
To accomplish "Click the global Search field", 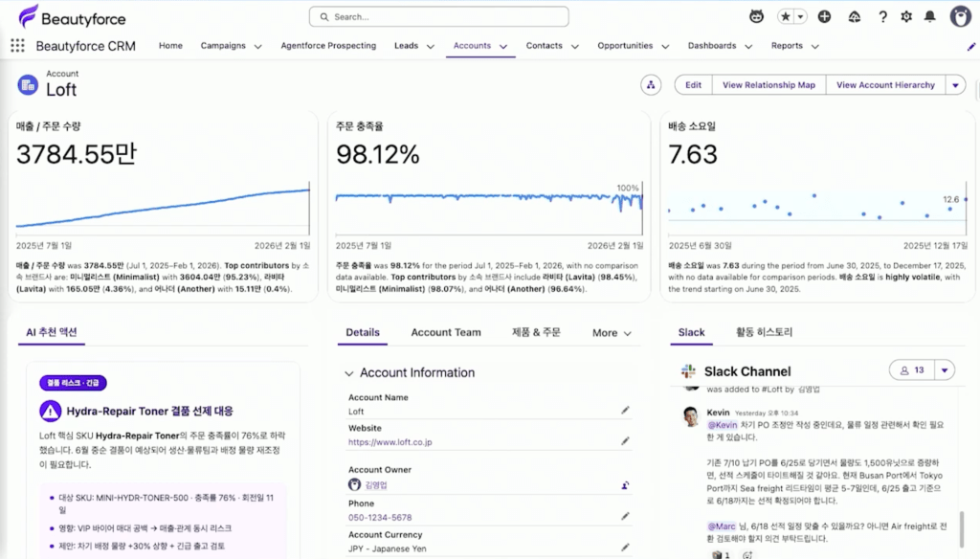I will [x=438, y=17].
